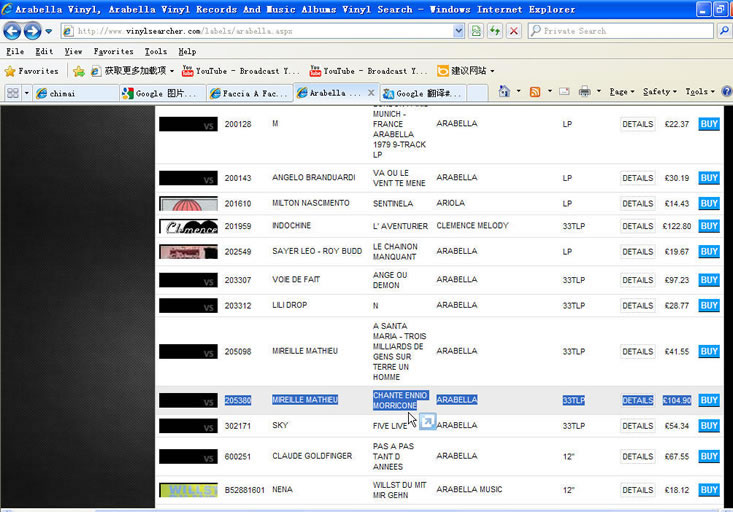Open the Print options dropdown arrow
Image resolution: width=733 pixels, height=512 pixels.
599,92
